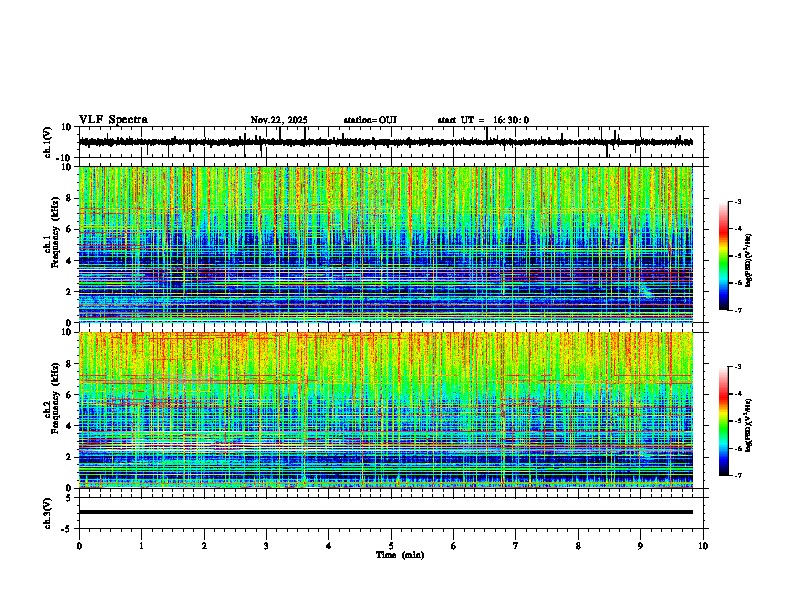Click time axis tick label 4
Screen dimensions: 792x612
coord(328,546)
